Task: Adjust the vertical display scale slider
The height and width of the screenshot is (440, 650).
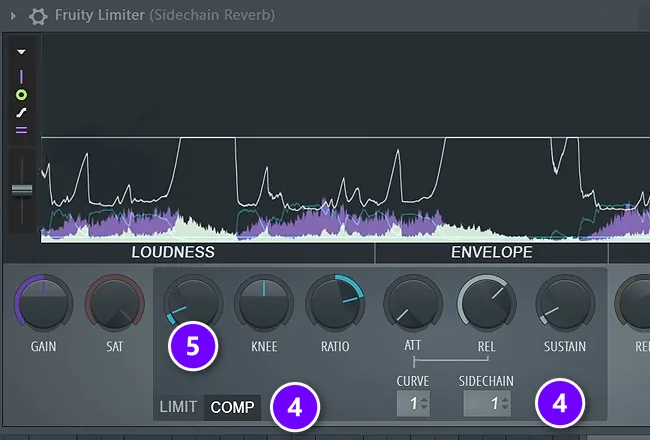Action: (22, 190)
